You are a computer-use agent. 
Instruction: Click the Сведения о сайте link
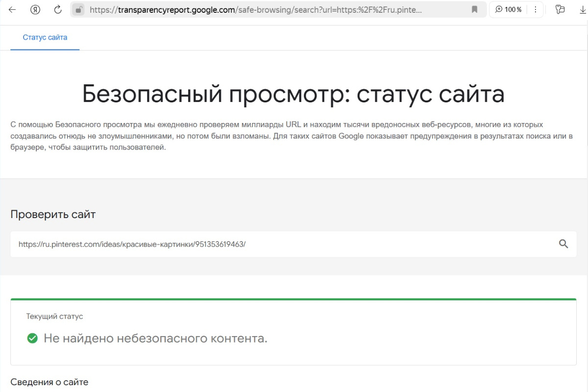49,382
